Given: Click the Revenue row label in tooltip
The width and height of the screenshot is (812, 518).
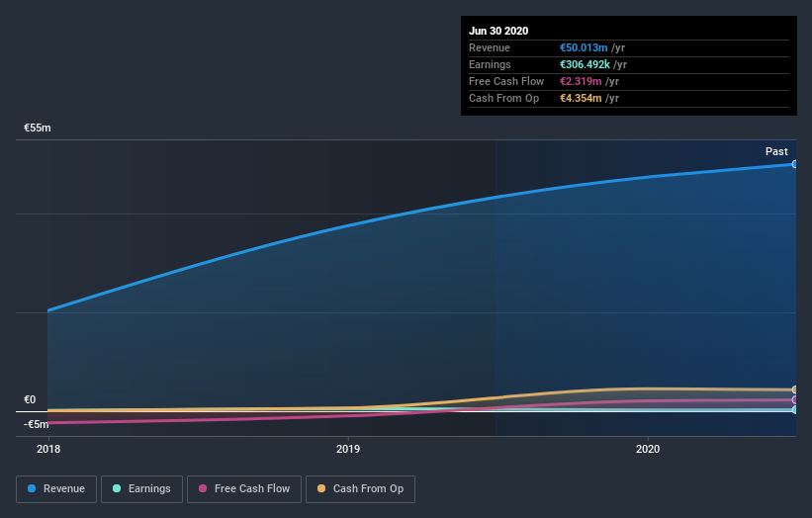Looking at the screenshot, I should pyautogui.click(x=490, y=47).
